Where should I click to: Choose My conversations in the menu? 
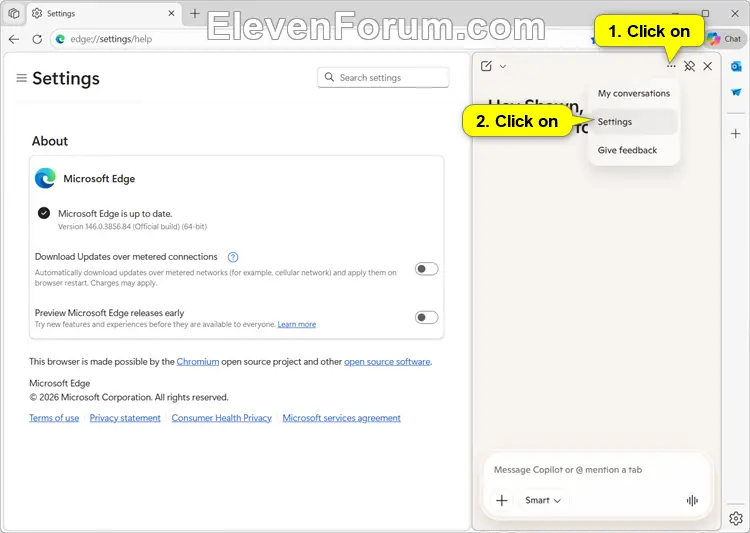click(634, 94)
